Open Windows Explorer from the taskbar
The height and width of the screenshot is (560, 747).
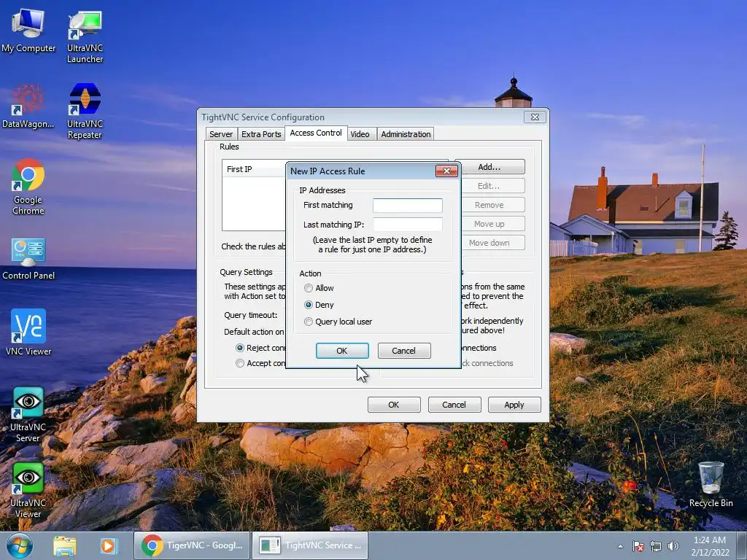tap(65, 545)
